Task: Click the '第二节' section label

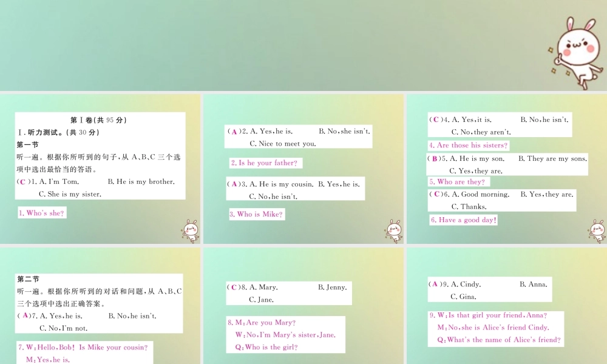Action: 28,279
